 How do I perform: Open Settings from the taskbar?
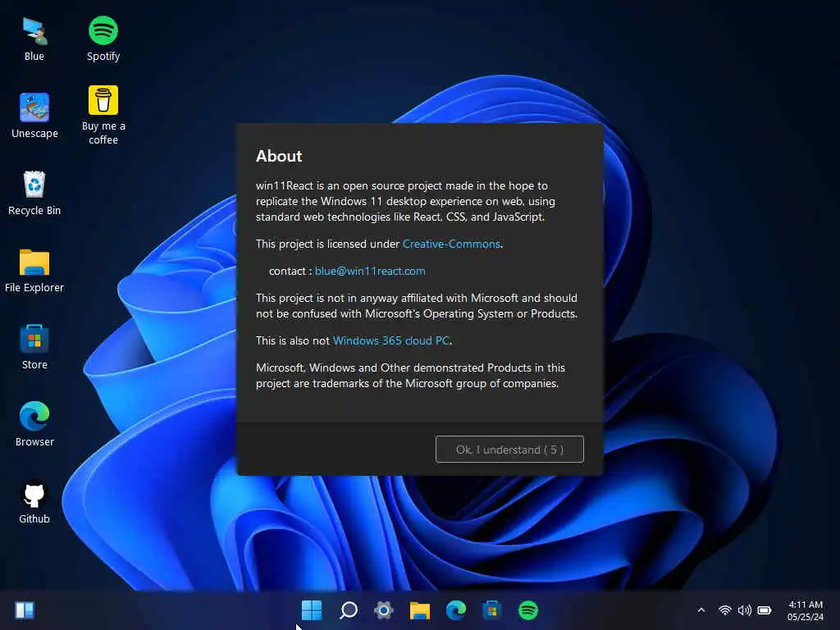click(x=384, y=610)
